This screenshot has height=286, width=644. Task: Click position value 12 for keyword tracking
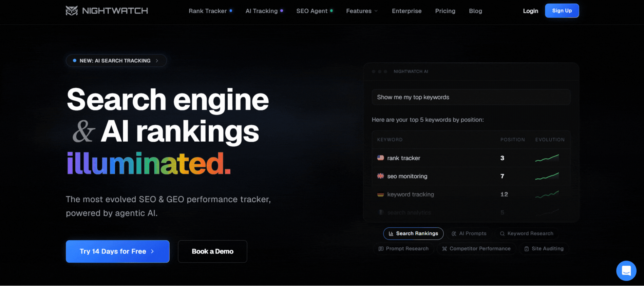pyautogui.click(x=504, y=195)
